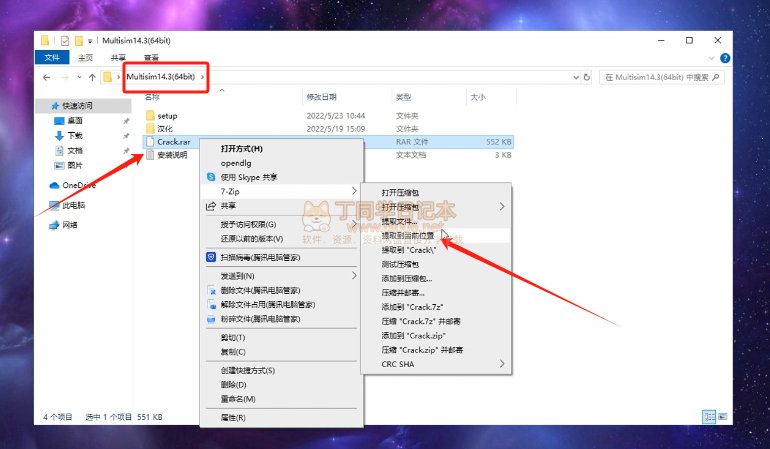Select 添加到 "Crack.zip" option
Viewport: 770px width, 449px height.
[413, 335]
